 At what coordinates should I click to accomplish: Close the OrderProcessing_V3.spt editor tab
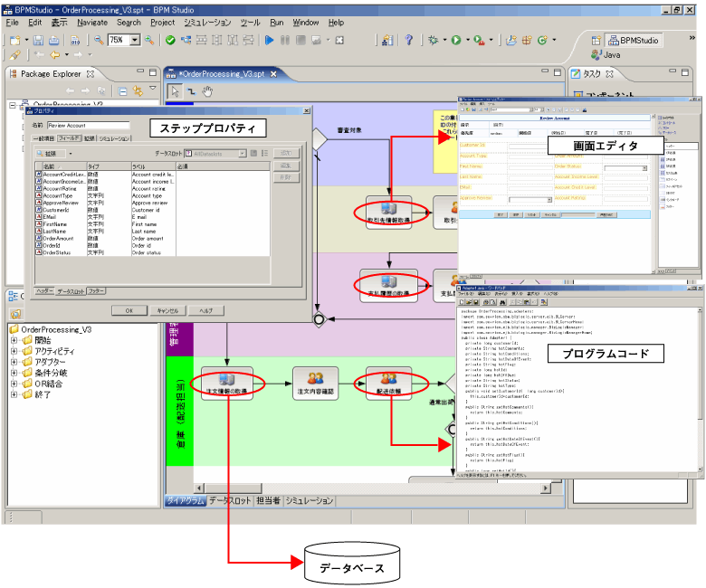tap(273, 74)
